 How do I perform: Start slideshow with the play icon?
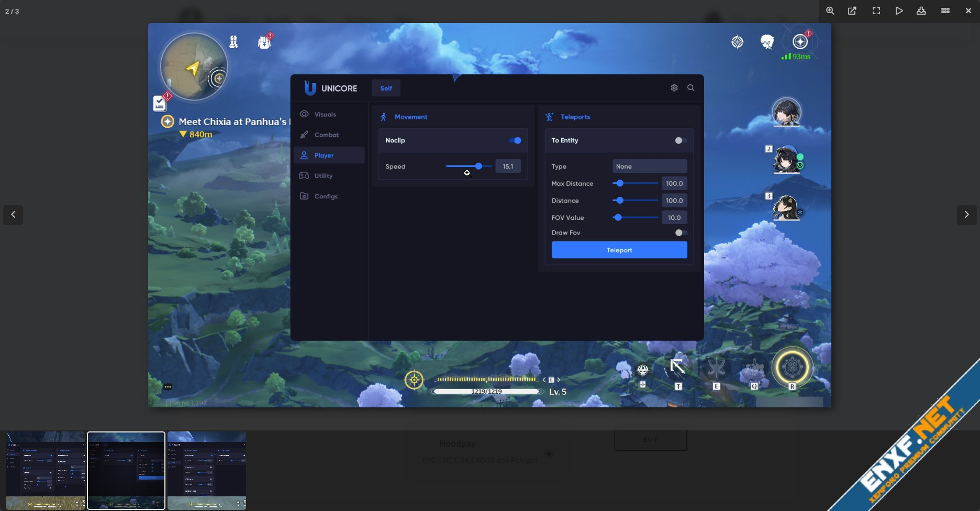click(x=899, y=11)
